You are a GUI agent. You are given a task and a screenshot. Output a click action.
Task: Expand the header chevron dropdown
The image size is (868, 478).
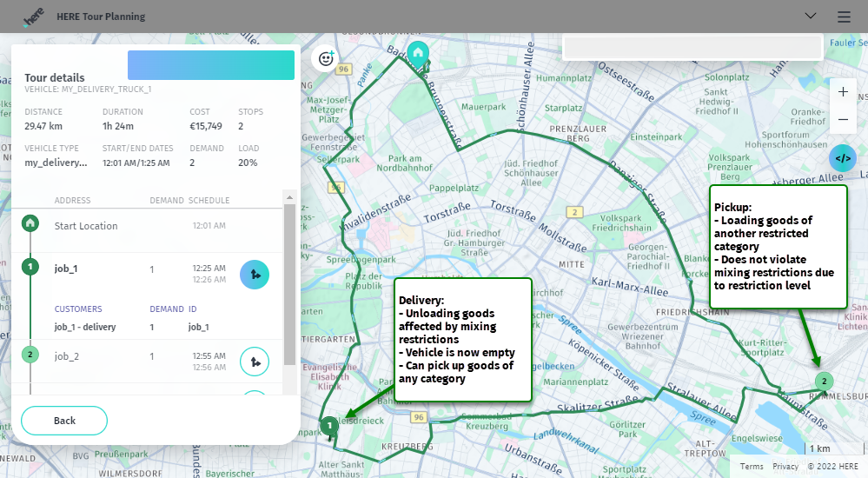(811, 16)
